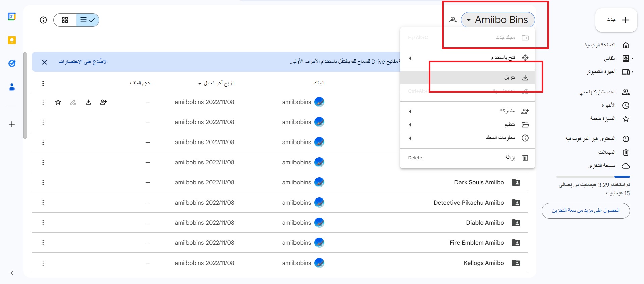Switch to grid layout view

pyautogui.click(x=65, y=20)
